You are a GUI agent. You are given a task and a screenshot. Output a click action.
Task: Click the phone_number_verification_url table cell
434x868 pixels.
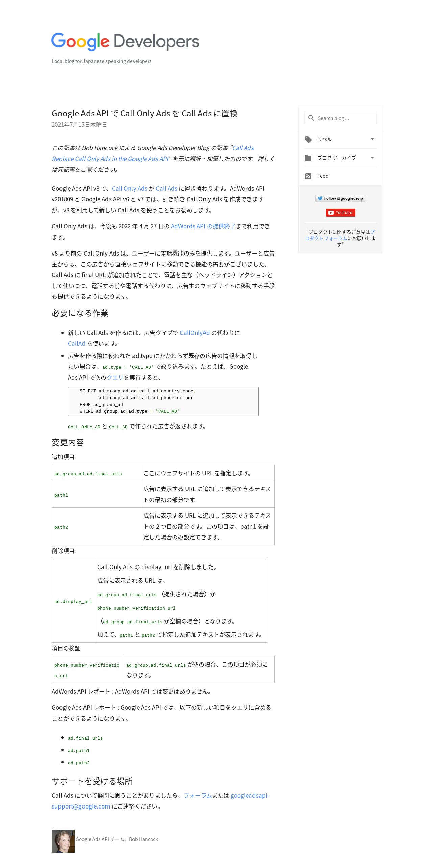click(x=88, y=670)
